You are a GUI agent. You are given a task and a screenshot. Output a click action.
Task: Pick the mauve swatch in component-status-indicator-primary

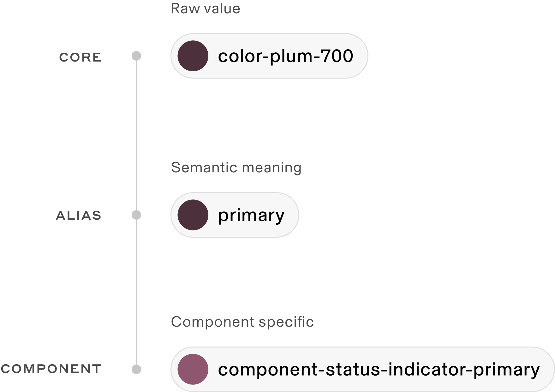tap(193, 369)
